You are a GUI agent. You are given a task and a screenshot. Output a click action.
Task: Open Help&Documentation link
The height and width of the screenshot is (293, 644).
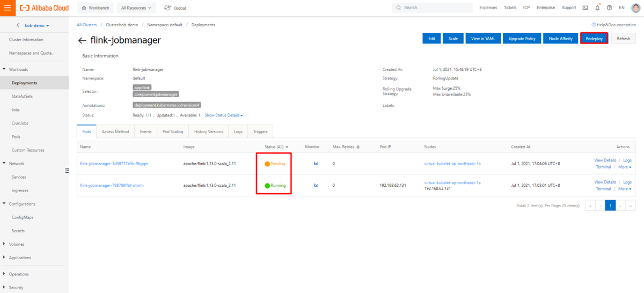613,25
